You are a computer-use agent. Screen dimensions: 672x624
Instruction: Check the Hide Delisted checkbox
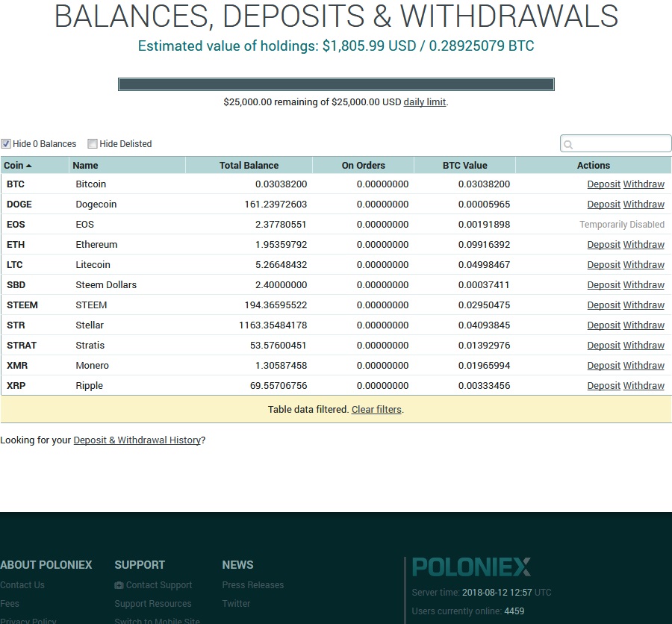point(92,143)
